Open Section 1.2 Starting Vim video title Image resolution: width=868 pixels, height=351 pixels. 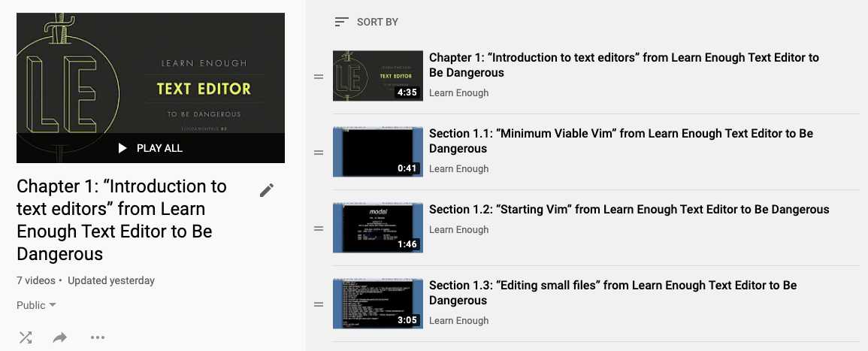click(x=628, y=210)
